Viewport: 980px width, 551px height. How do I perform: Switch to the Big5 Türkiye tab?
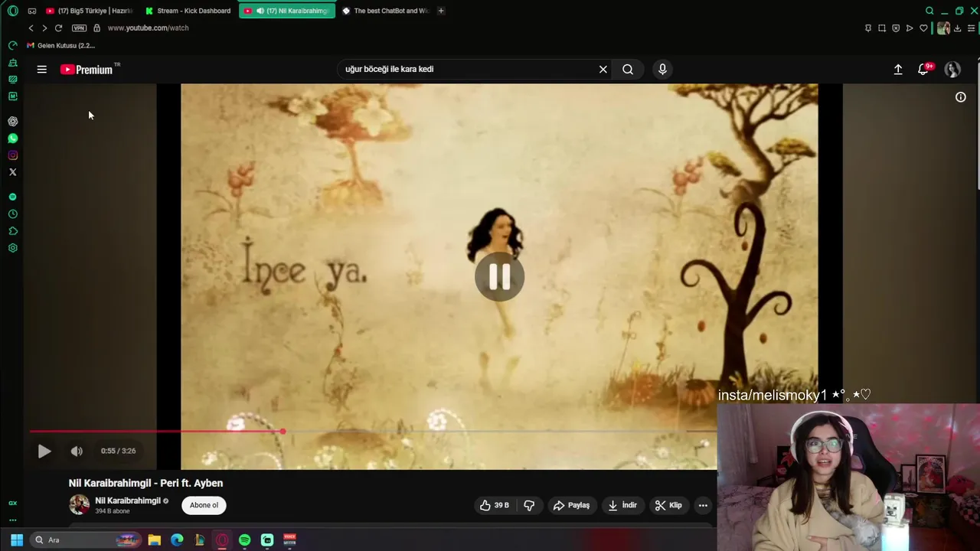tap(89, 11)
